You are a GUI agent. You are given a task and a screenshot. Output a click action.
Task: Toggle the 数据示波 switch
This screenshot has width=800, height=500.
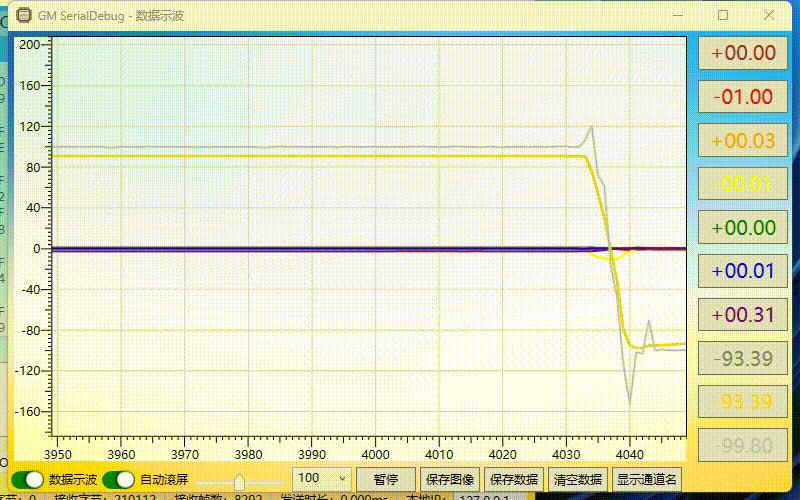tap(28, 480)
